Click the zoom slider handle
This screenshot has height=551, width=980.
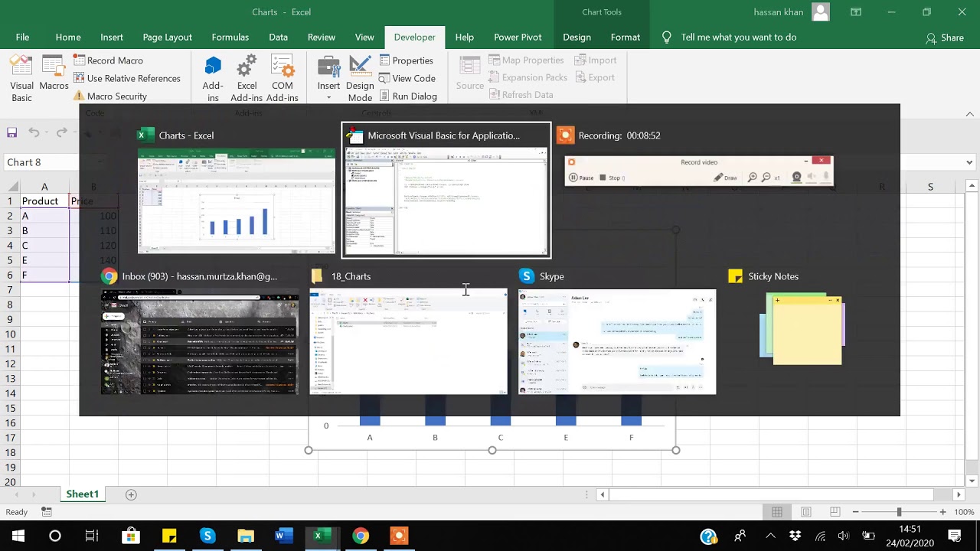(x=899, y=512)
